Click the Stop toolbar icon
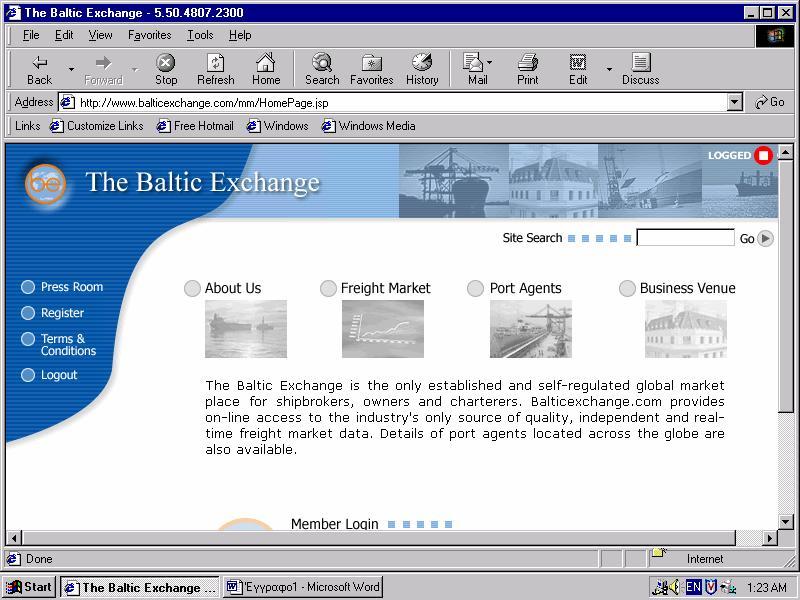The width and height of the screenshot is (800, 600). [165, 63]
